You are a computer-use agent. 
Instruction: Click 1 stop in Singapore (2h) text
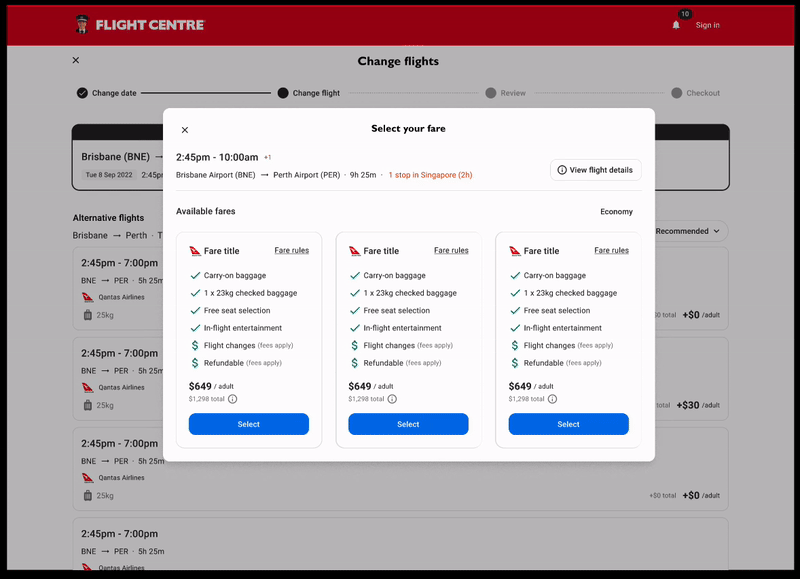click(430, 175)
